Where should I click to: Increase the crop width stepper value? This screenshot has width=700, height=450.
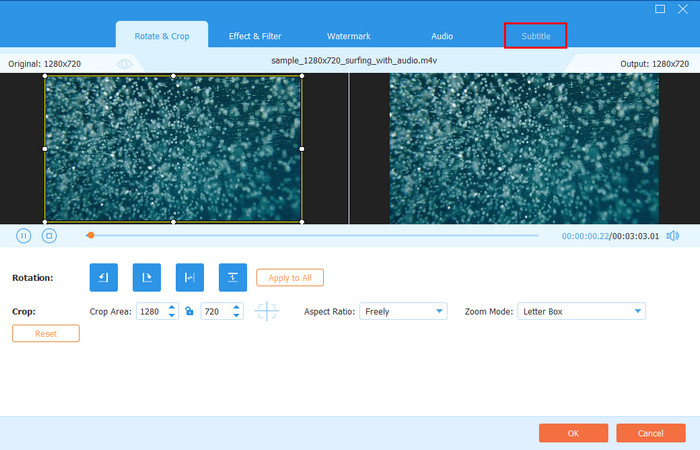point(172,308)
